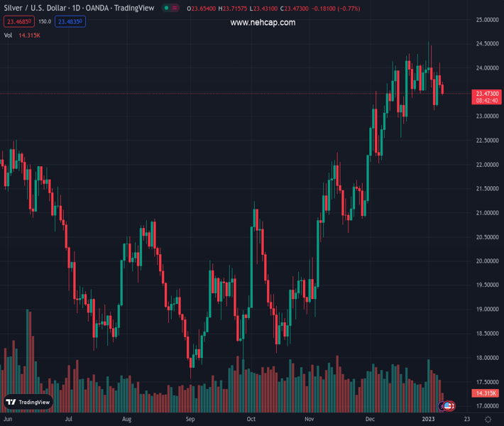The width and height of the screenshot is (504, 426).
Task: Click the 17.50000 price axis label
Action: [x=487, y=382]
